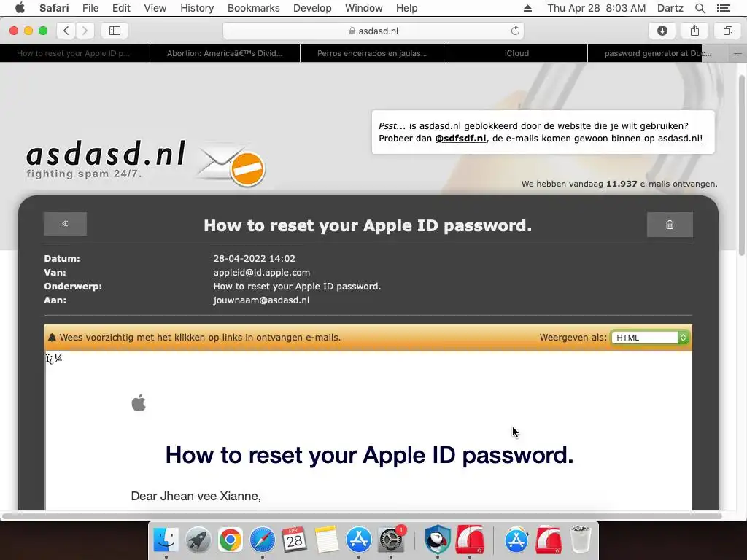Click the Onderwerp subject value text
747x560 pixels.
click(297, 286)
